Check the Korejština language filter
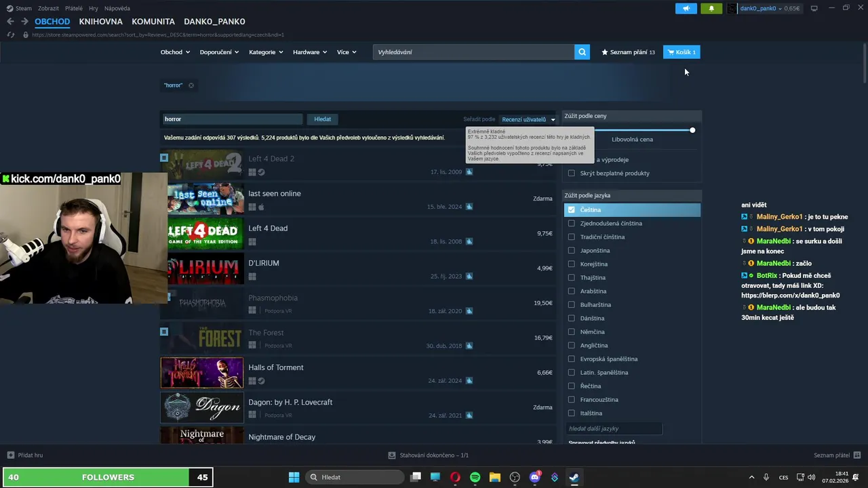868x488 pixels. point(572,264)
